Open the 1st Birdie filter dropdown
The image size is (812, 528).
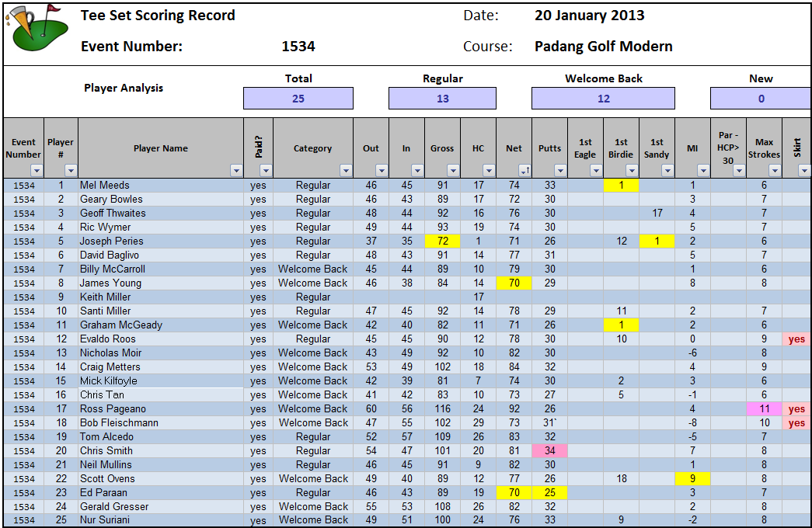click(x=631, y=170)
